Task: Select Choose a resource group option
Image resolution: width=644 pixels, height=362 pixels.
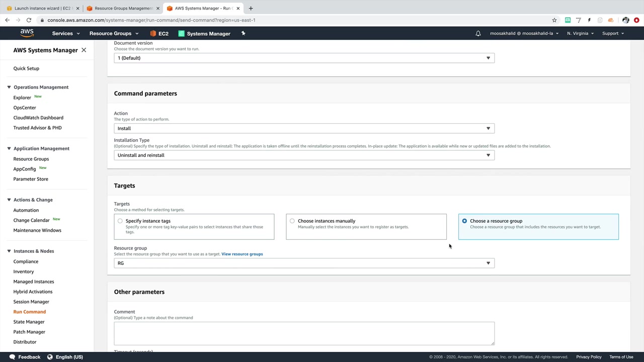Action: [538, 227]
